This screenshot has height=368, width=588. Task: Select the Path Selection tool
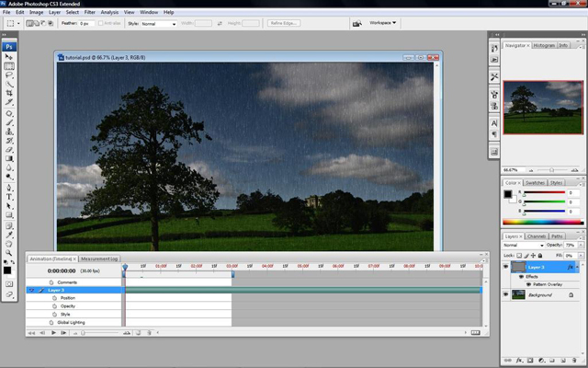9,206
